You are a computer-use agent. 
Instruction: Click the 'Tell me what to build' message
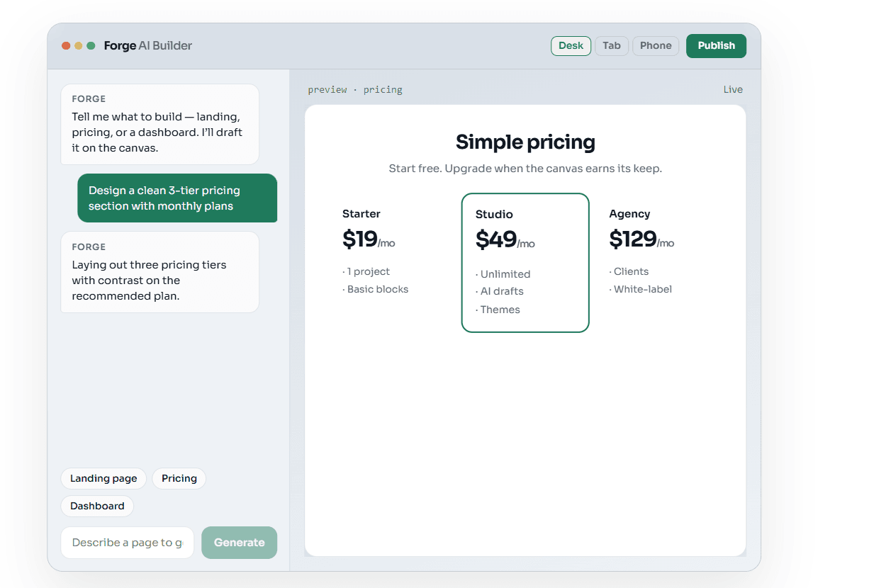[160, 125]
